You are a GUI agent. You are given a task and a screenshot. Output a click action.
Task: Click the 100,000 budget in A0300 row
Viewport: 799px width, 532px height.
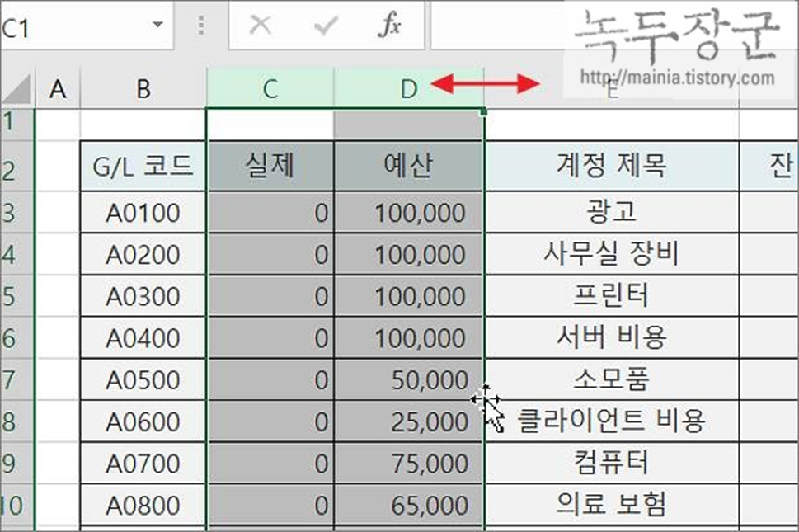408,296
